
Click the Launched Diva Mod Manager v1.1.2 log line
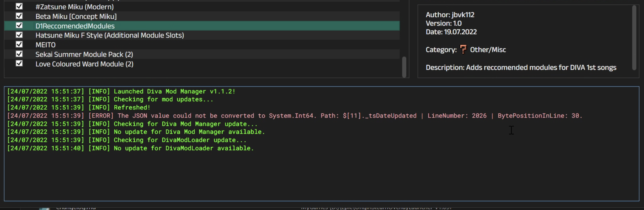[x=121, y=91]
